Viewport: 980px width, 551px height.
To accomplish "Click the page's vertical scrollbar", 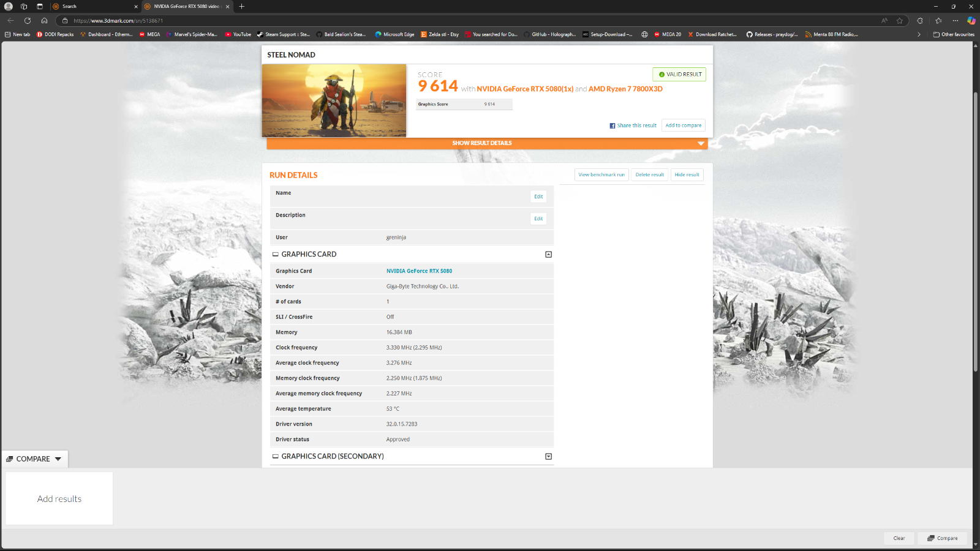I will (975, 233).
